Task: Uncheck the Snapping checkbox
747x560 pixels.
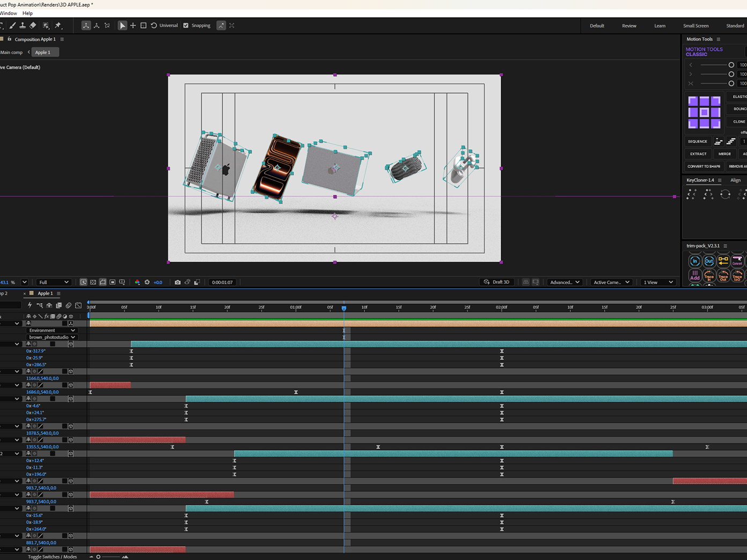Action: pos(186,25)
